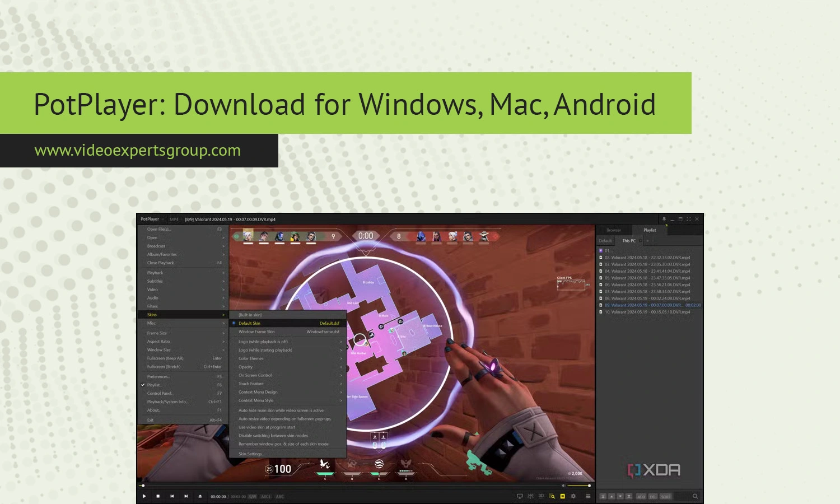This screenshot has height=504, width=840.
Task: Toggle Auto hide main skin option
Action: click(x=288, y=410)
